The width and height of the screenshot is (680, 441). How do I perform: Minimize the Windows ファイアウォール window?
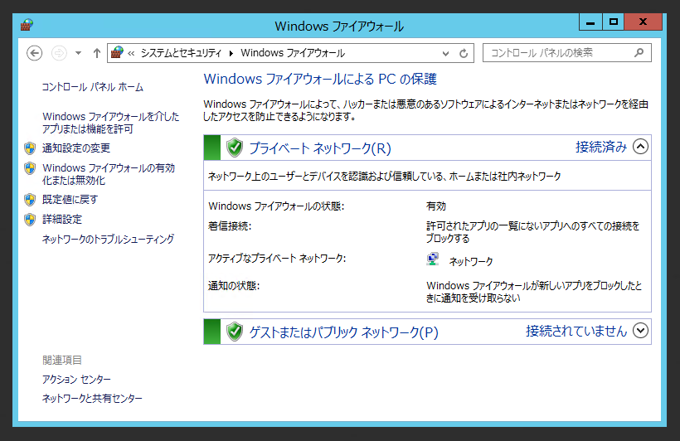[x=590, y=22]
